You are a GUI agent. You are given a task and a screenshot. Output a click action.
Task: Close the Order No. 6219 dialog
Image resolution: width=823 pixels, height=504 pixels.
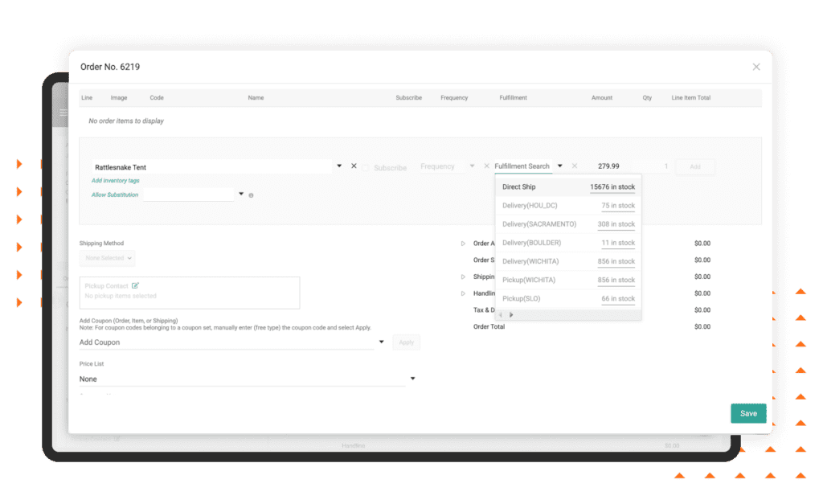[755, 67]
